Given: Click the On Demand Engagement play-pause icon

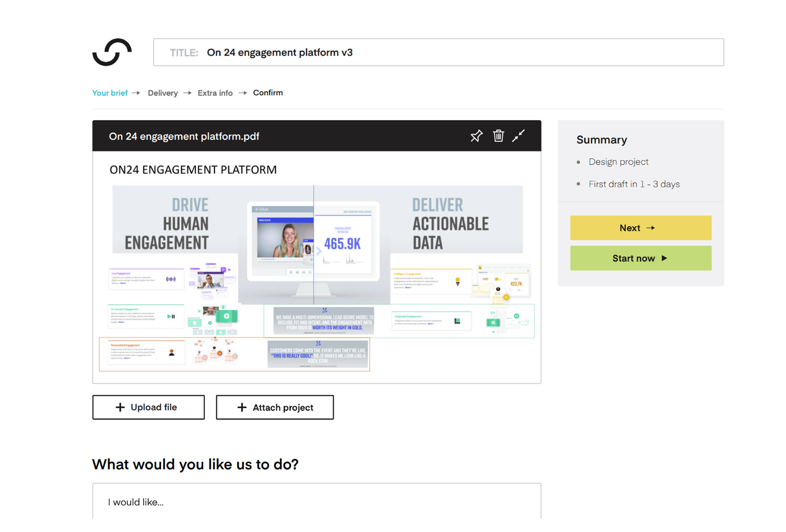Looking at the screenshot, I should point(171,316).
